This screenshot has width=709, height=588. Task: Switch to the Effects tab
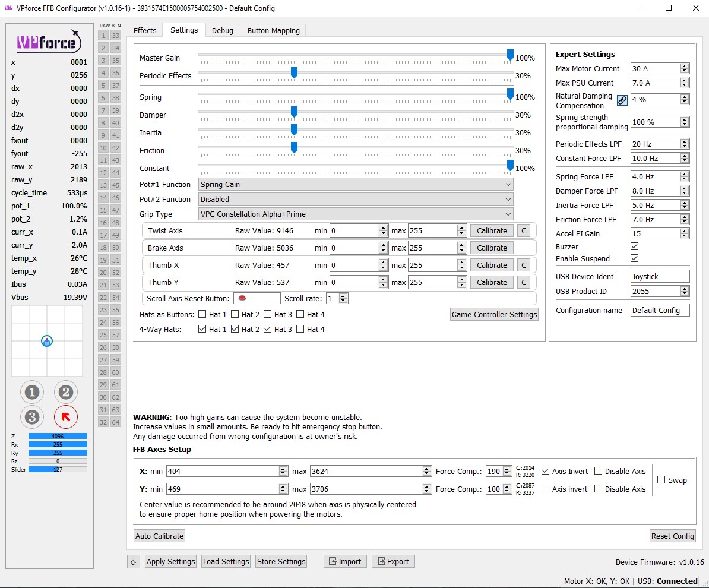tap(145, 30)
